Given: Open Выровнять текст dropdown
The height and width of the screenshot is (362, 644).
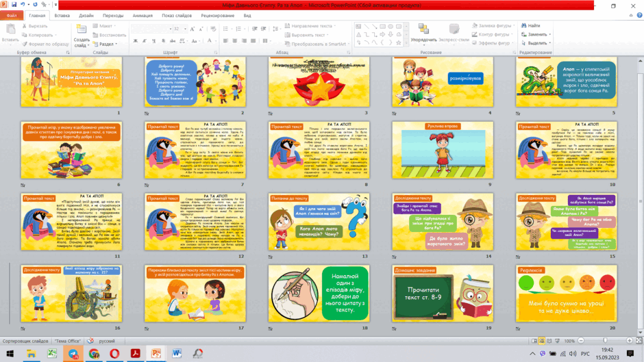Looking at the screenshot, I should point(307,35).
